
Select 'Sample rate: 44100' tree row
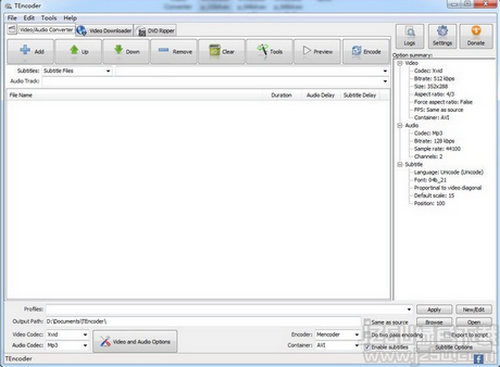pyautogui.click(x=437, y=149)
